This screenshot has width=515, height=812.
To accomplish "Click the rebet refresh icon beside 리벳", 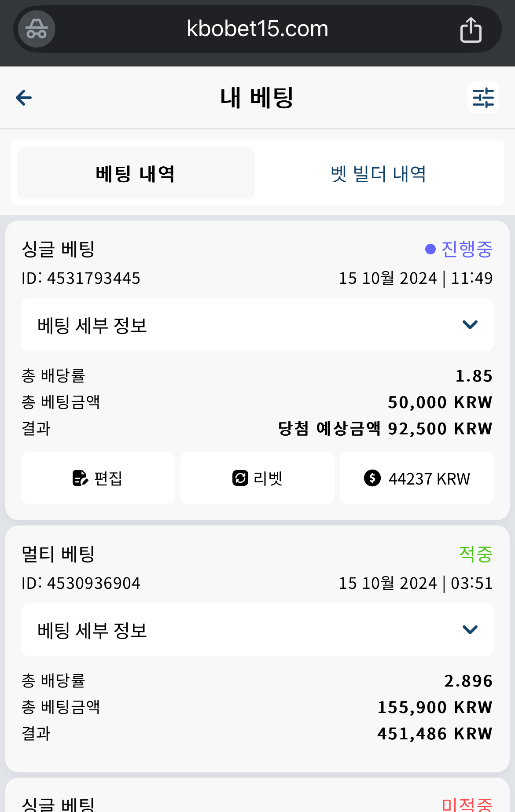I will [x=240, y=478].
